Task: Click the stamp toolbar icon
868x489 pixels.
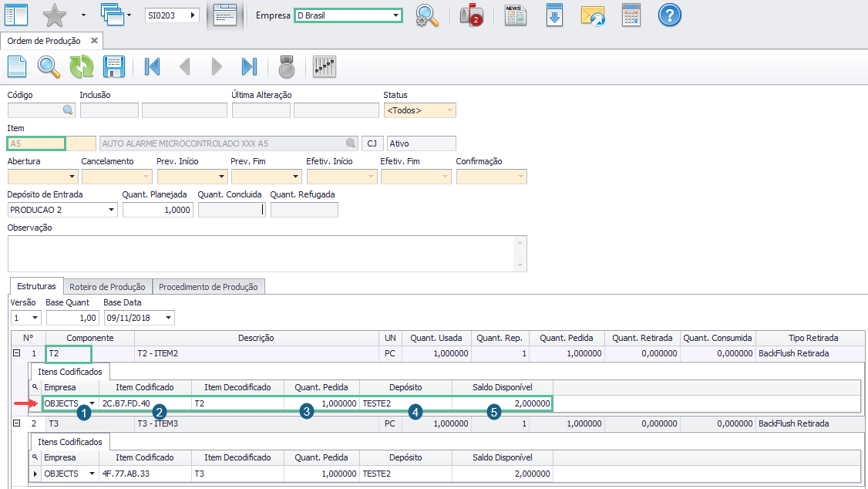Action: coord(286,66)
